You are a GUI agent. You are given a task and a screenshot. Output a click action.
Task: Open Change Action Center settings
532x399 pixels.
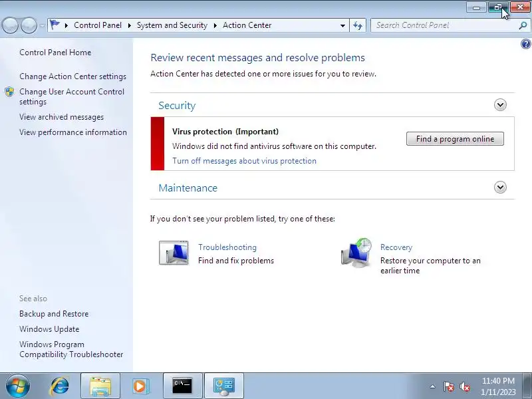pos(72,76)
